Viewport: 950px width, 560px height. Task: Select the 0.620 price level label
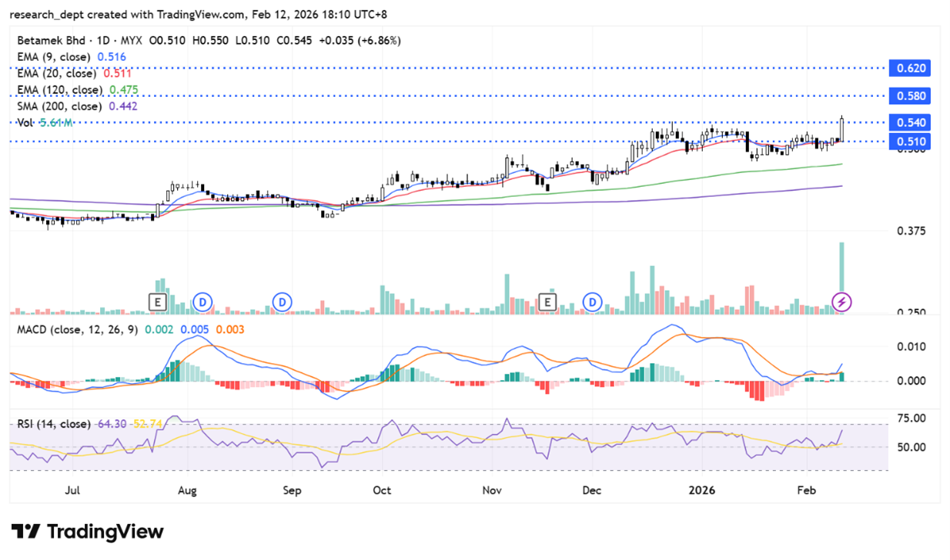point(909,68)
